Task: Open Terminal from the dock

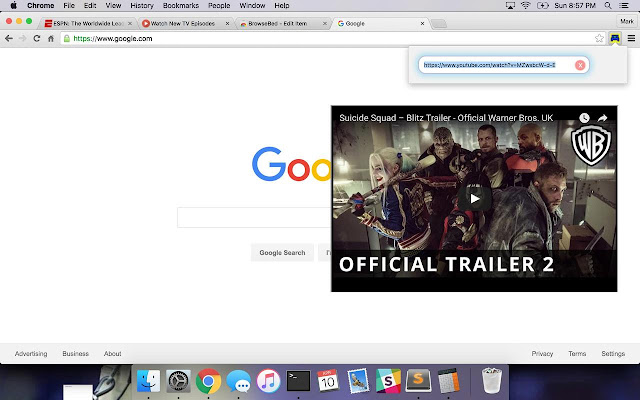Action: (298, 380)
